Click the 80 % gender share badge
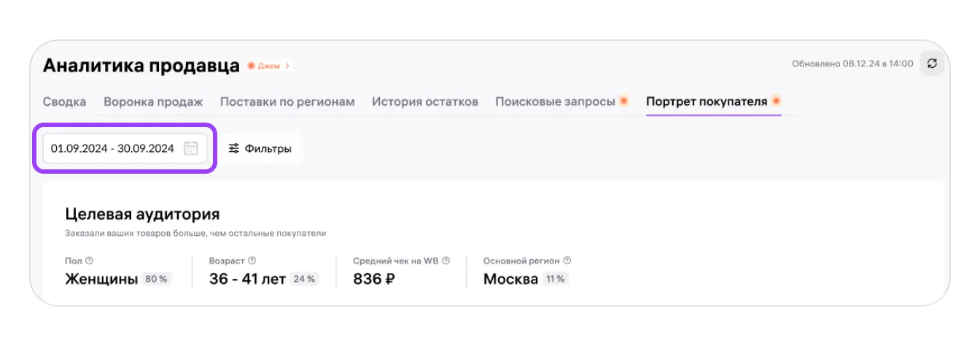The width and height of the screenshot is (980, 346). [x=156, y=279]
